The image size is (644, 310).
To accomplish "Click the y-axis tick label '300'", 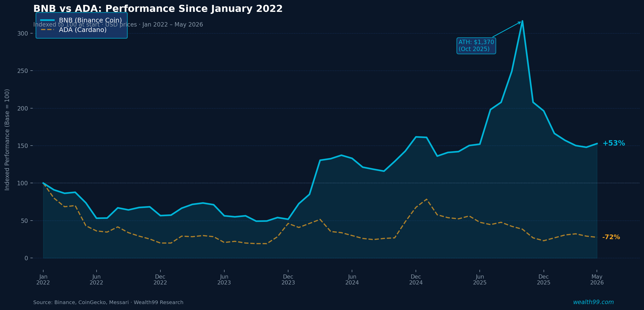I will tap(22, 33).
